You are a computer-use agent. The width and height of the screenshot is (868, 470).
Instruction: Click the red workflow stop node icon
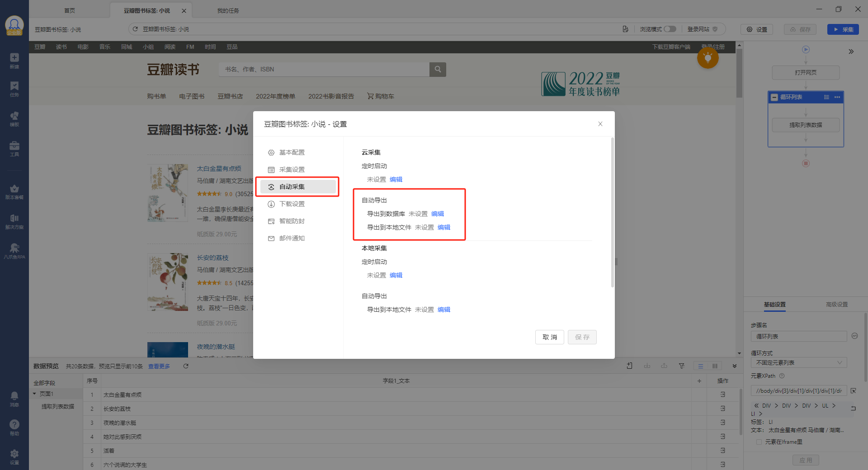point(806,163)
